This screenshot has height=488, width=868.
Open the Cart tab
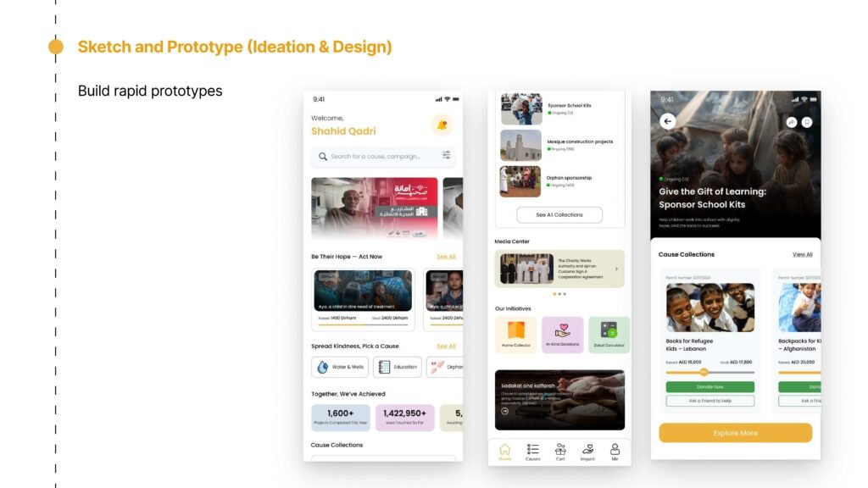(560, 452)
